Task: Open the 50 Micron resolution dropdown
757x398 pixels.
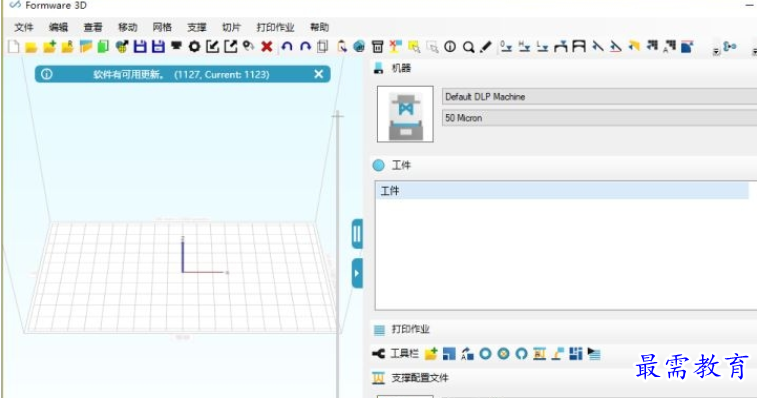Action: click(599, 118)
